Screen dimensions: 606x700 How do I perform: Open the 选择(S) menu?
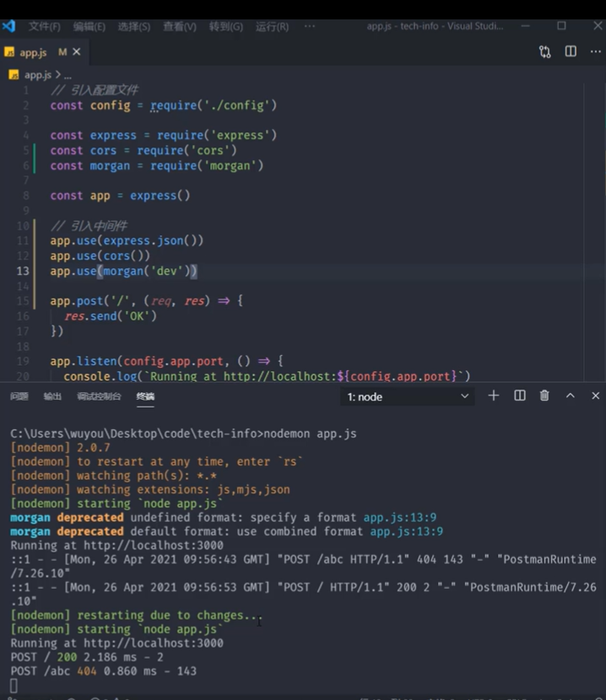(134, 27)
